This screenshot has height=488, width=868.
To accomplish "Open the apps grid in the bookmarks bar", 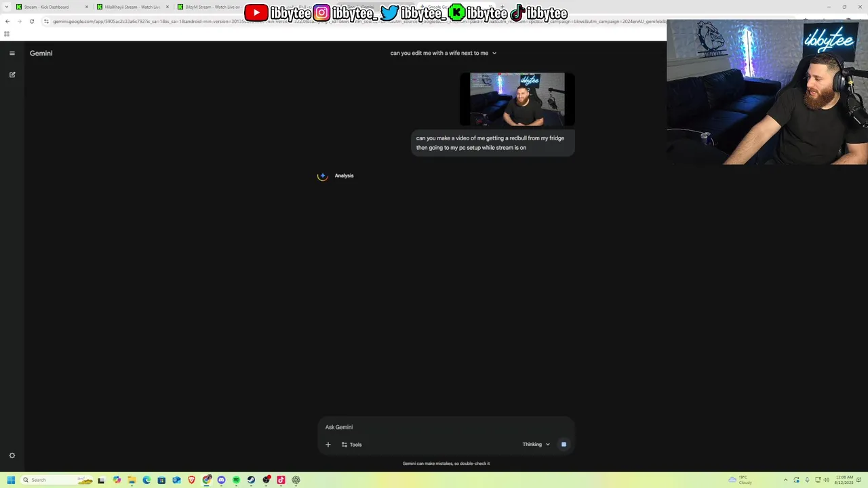I will [7, 34].
